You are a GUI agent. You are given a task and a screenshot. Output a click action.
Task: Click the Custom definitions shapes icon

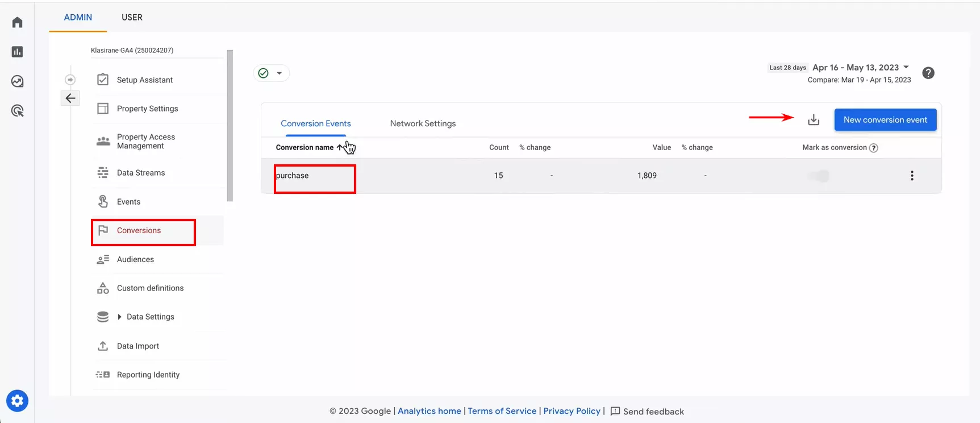point(103,288)
